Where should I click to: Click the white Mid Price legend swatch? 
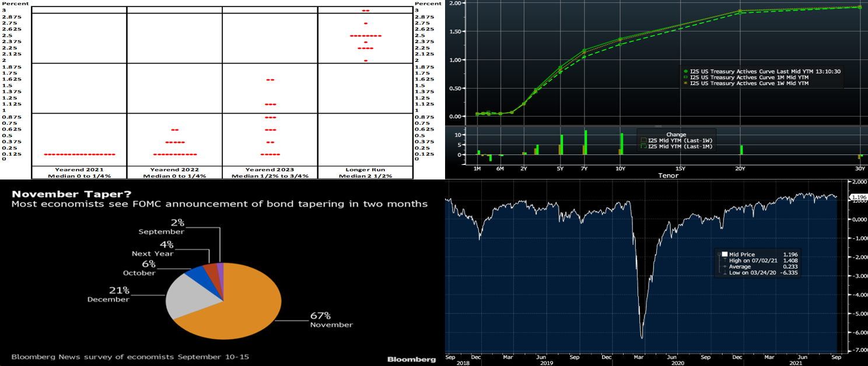click(724, 254)
